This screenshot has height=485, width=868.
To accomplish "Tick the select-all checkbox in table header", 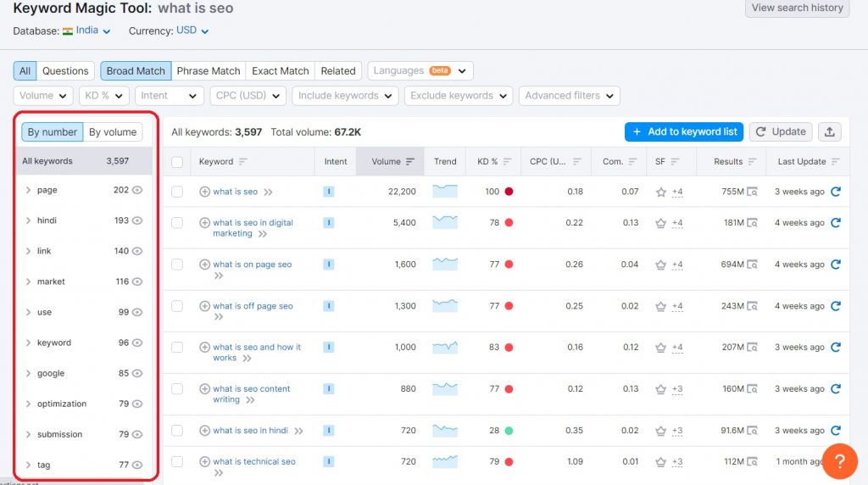I will [x=177, y=162].
